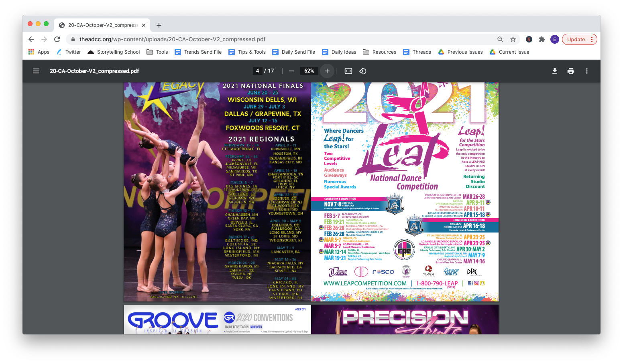Viewport: 623px width, 364px height.
Task: Open the Apps bookmark shortcut
Action: pos(39,52)
